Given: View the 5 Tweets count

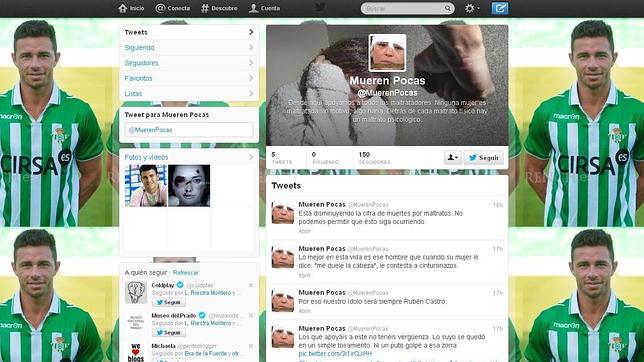Looking at the screenshot, I should 282,158.
